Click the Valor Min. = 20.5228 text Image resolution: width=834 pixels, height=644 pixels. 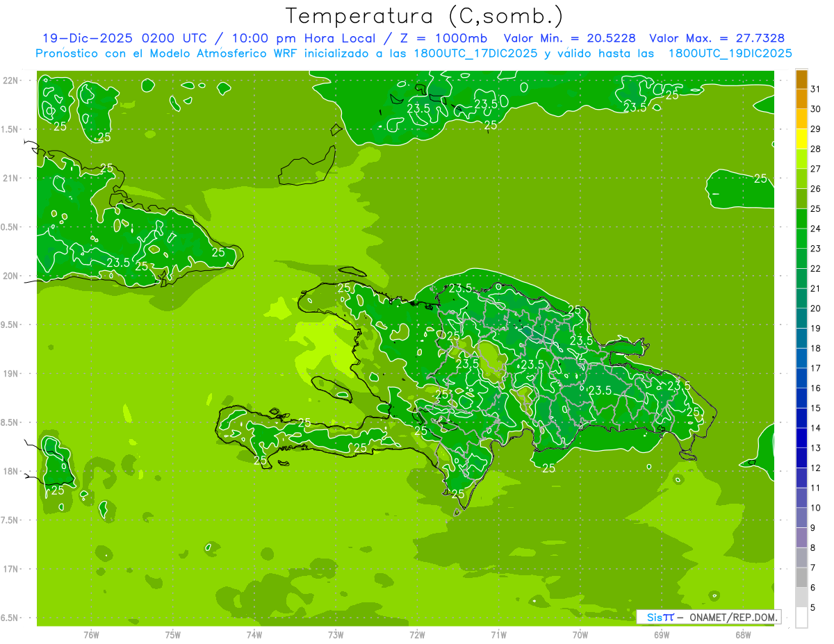click(569, 38)
